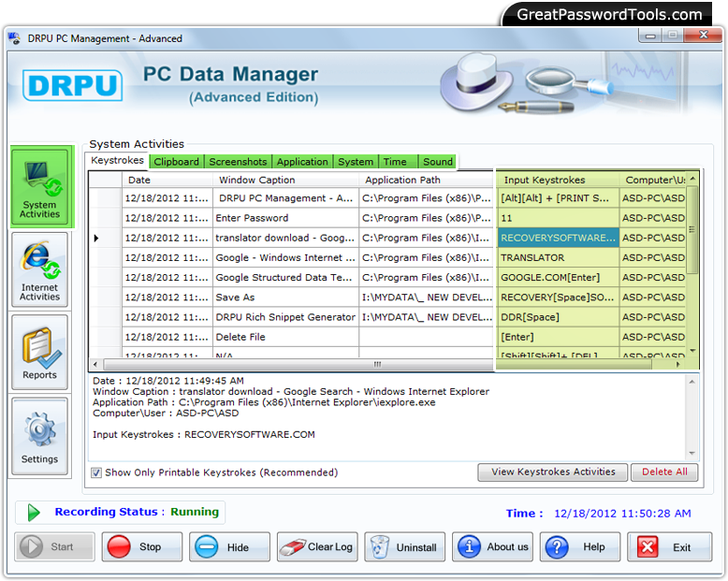Switch to the Screenshots tab
This screenshot has height=581, width=728.
[238, 162]
